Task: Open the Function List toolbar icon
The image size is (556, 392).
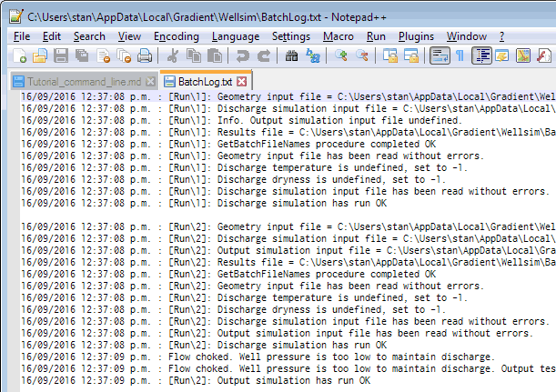Action: tap(544, 55)
